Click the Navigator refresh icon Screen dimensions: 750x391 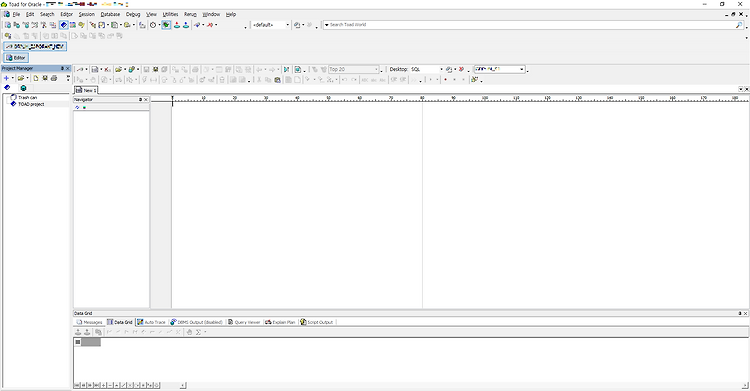77,108
